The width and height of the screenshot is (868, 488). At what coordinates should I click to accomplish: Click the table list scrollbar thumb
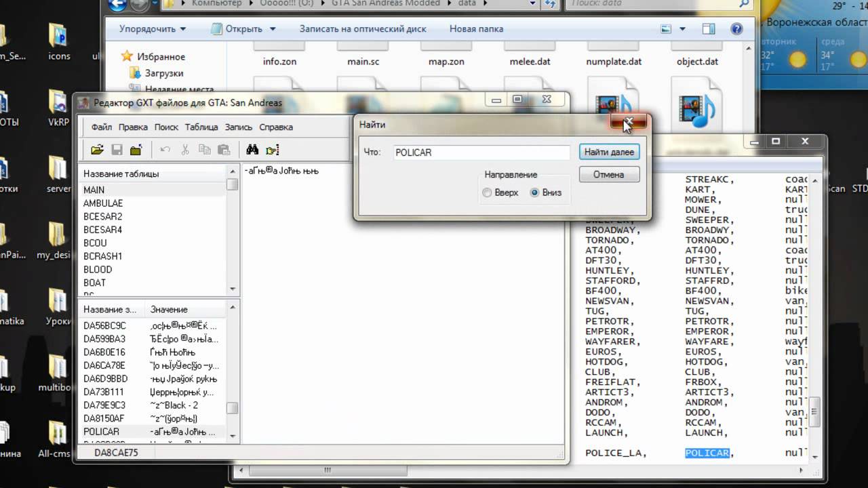(233, 184)
